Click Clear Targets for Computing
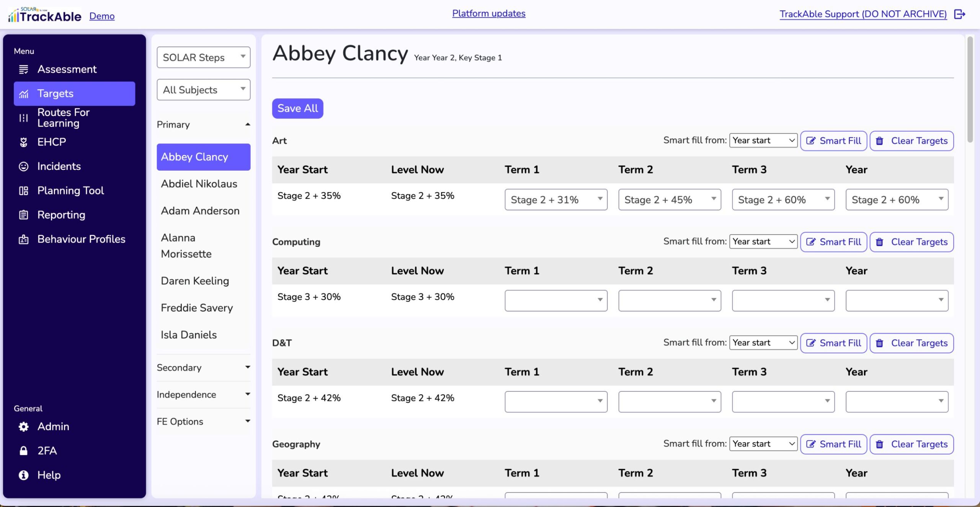 [911, 242]
